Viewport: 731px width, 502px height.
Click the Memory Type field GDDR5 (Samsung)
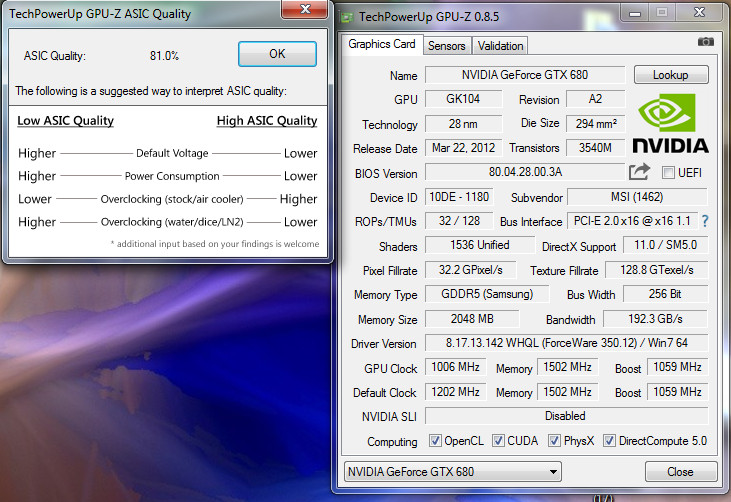tap(487, 294)
